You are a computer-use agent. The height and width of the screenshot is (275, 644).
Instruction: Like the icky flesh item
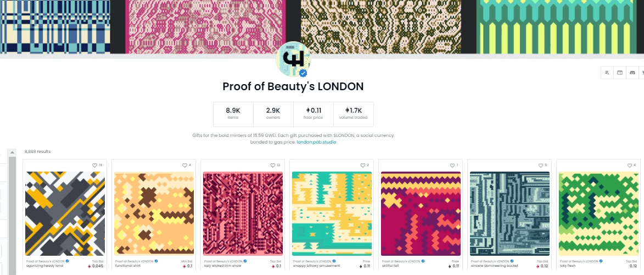click(629, 166)
